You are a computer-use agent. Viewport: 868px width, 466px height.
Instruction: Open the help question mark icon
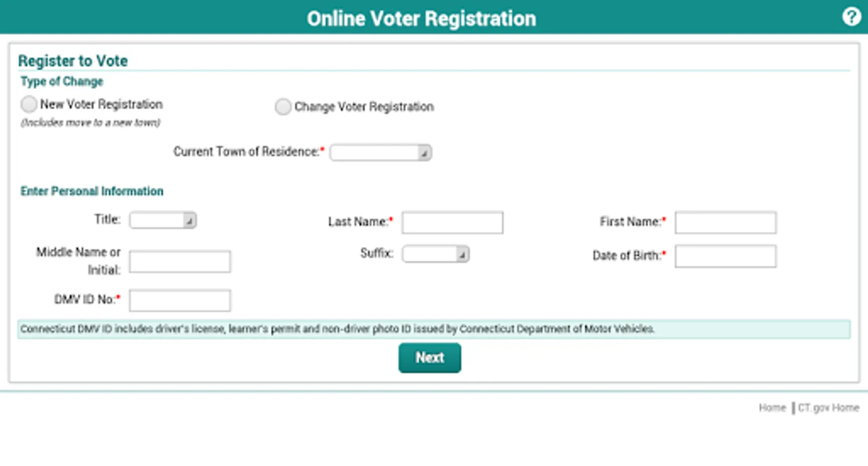tap(851, 17)
